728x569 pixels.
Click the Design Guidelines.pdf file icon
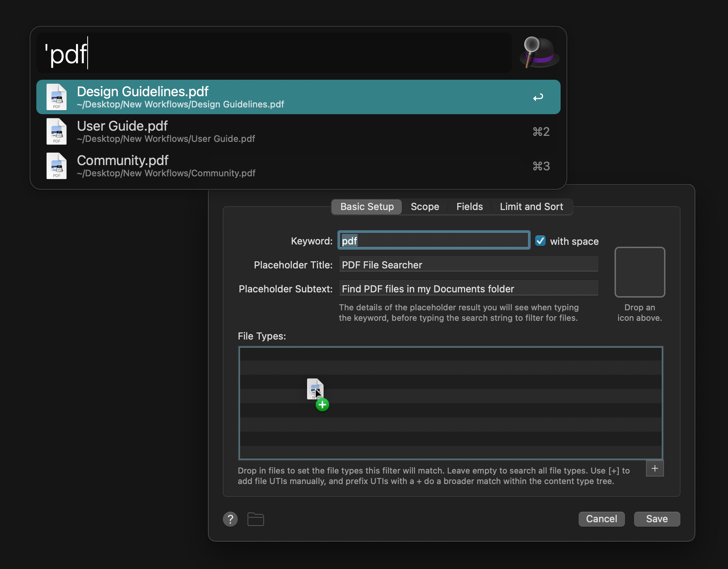point(56,97)
